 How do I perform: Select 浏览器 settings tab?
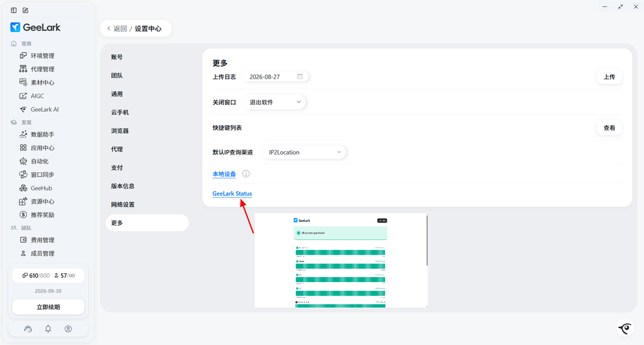[x=147, y=131]
